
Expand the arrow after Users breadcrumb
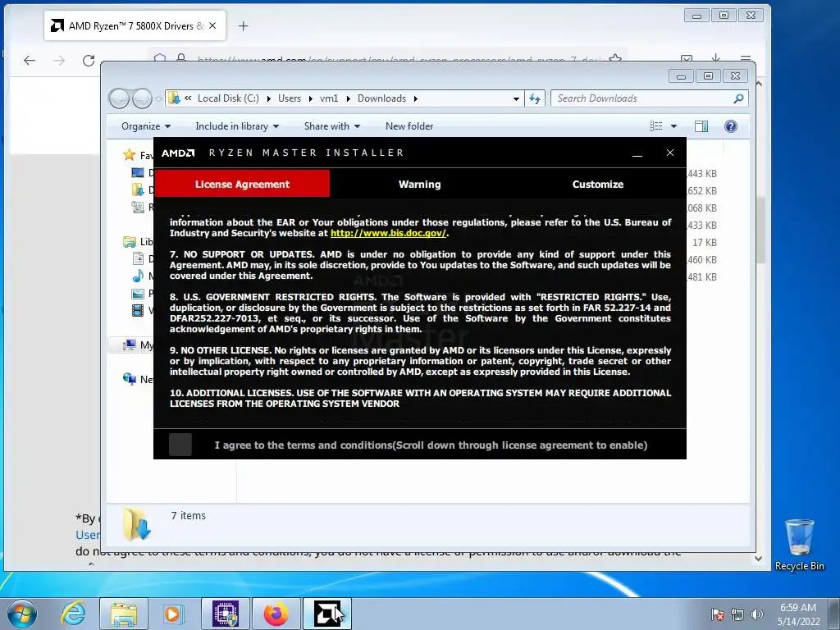310,98
